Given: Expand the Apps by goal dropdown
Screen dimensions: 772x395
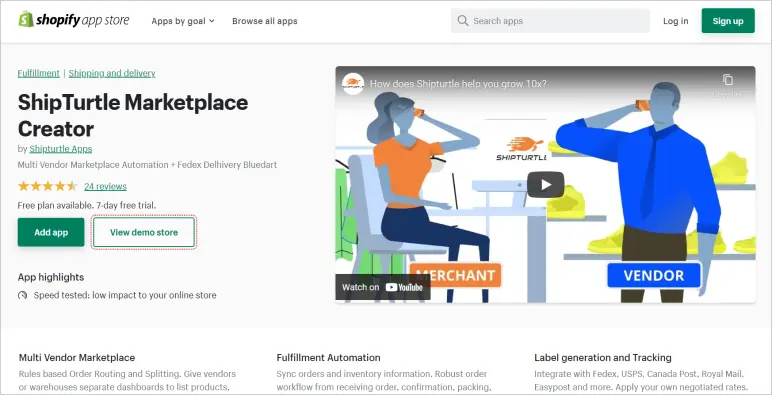Looking at the screenshot, I should (x=183, y=21).
